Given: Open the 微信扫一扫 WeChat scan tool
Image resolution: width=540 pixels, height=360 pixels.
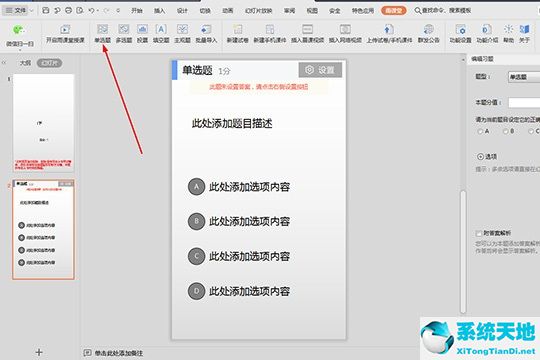Looking at the screenshot, I should coord(19,35).
